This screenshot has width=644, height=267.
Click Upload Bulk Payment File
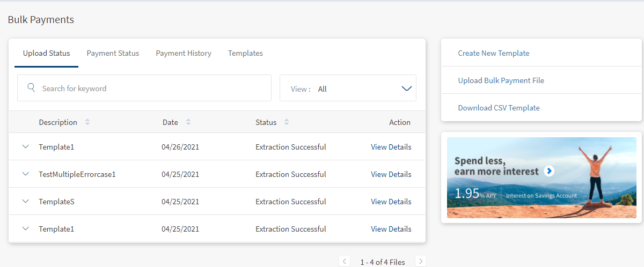click(501, 80)
